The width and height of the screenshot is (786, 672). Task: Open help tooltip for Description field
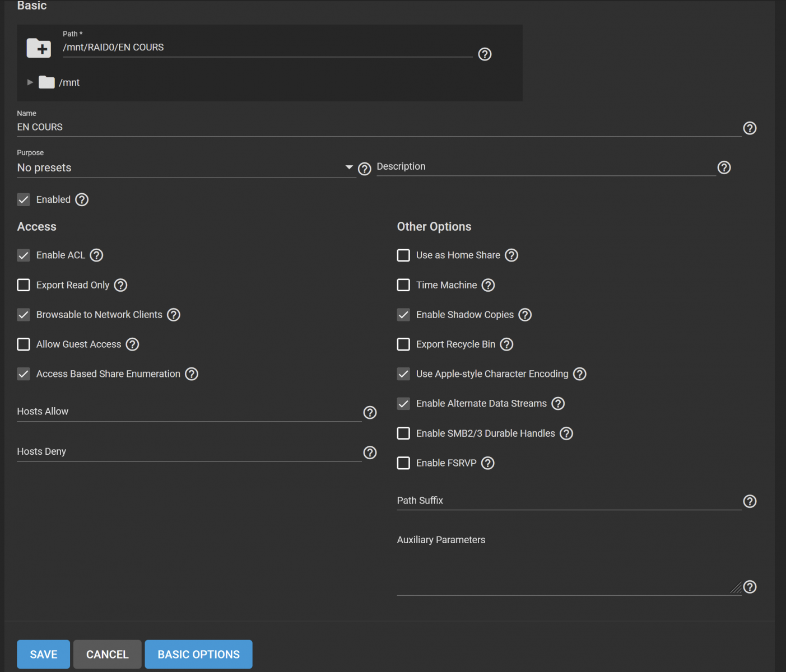(x=724, y=167)
